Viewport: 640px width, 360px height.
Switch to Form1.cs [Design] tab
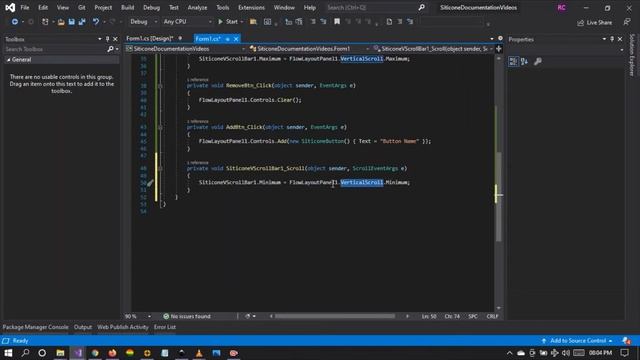coord(149,38)
